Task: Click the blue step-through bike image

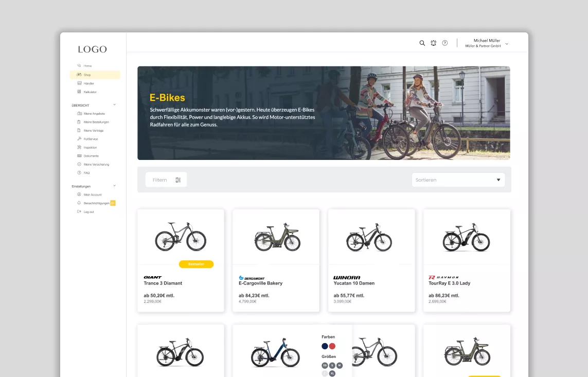Action: [x=275, y=353]
